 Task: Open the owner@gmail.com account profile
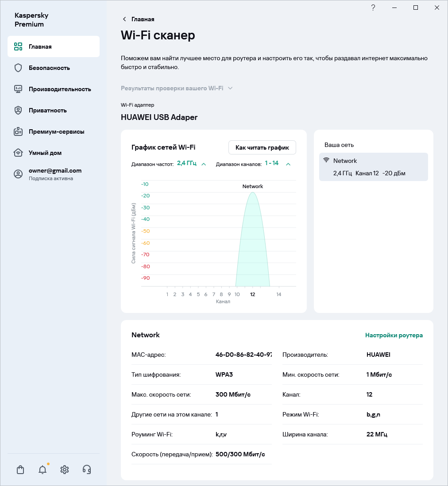tap(55, 174)
